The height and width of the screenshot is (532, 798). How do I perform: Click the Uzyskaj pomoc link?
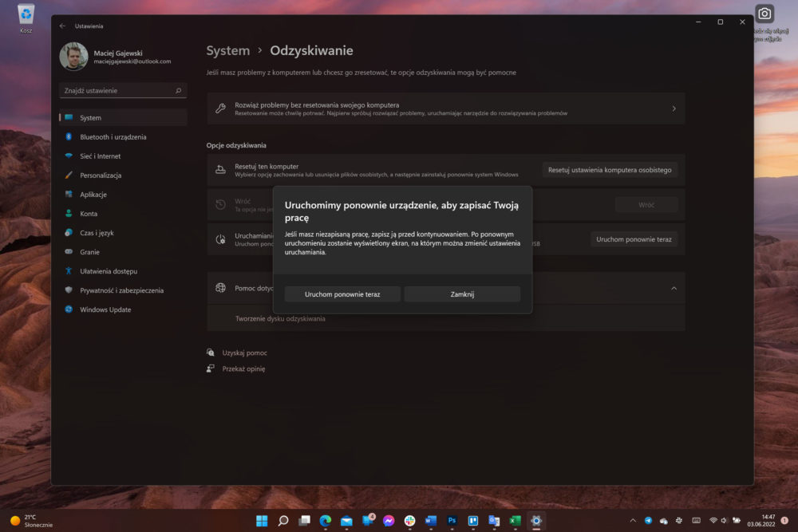[x=244, y=353]
